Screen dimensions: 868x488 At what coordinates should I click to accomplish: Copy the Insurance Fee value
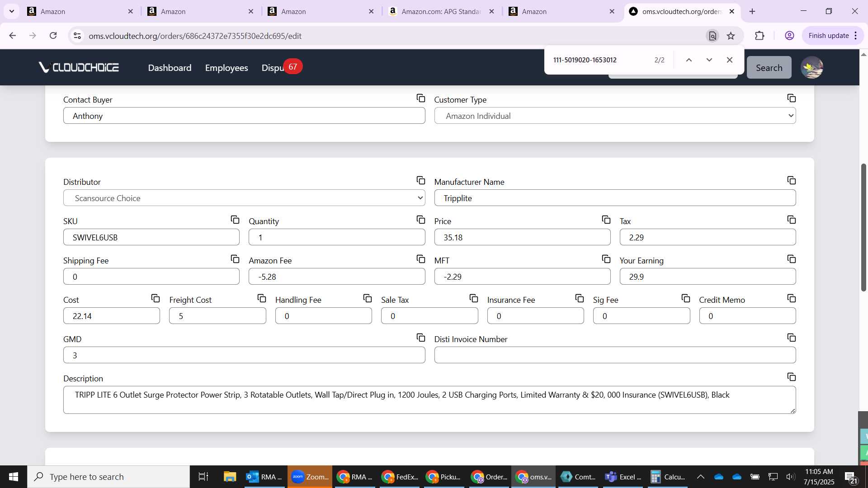click(579, 299)
